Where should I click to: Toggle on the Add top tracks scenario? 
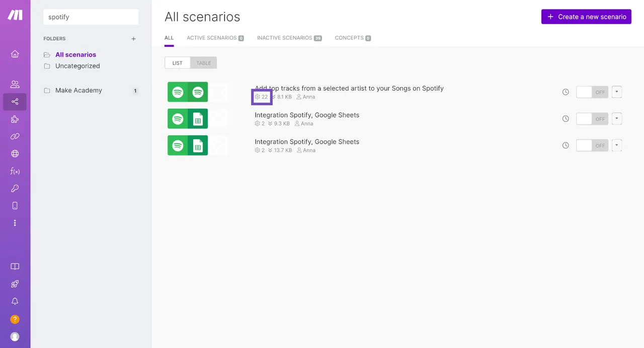[x=592, y=92]
